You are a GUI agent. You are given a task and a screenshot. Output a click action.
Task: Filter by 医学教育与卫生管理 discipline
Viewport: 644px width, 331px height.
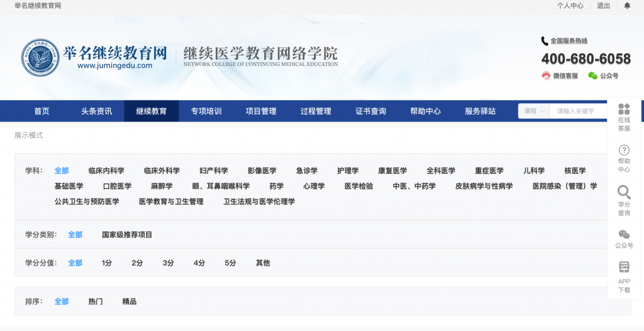[171, 201]
